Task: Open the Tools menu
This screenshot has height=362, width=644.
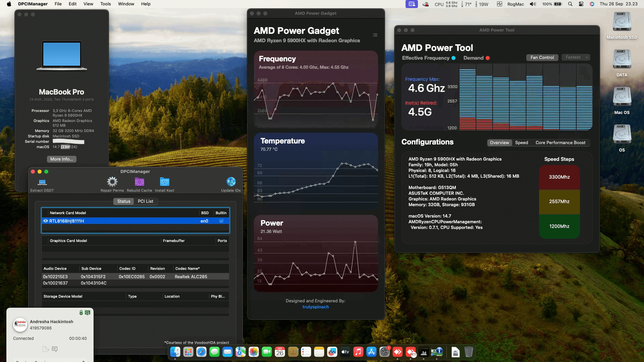Action: tap(105, 4)
